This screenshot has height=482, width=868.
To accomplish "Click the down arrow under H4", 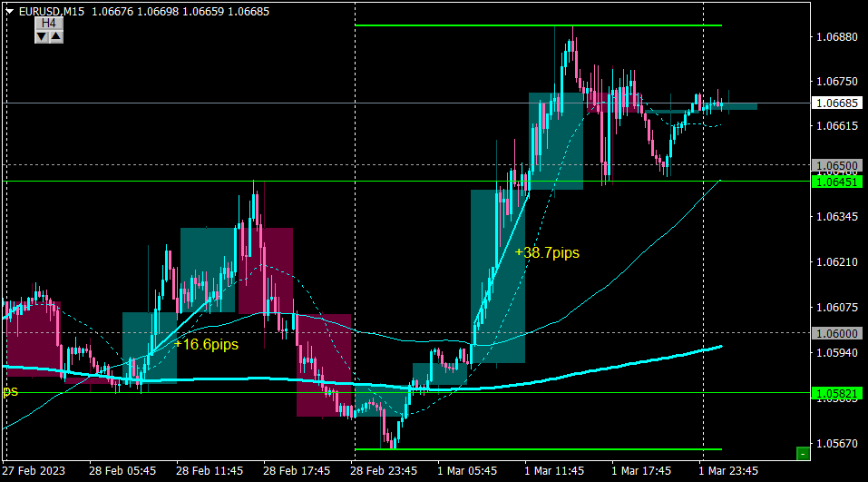I will pos(42,36).
